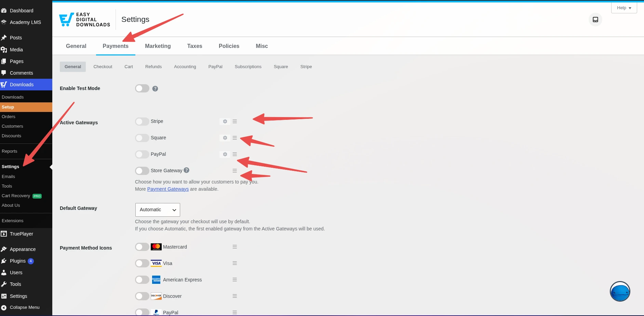Open the Accounting sub-tab
Viewport: 644px width, 316px height.
pyautogui.click(x=185, y=67)
